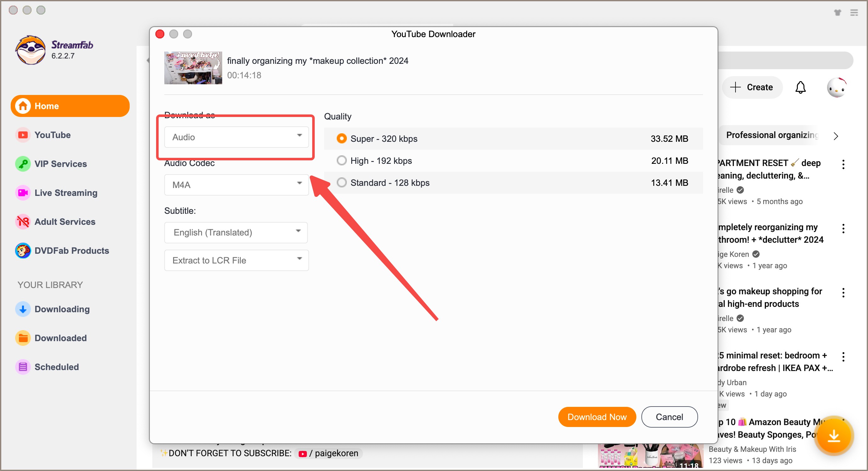Click the paigekoren channel link
This screenshot has width=868, height=471.
point(329,453)
